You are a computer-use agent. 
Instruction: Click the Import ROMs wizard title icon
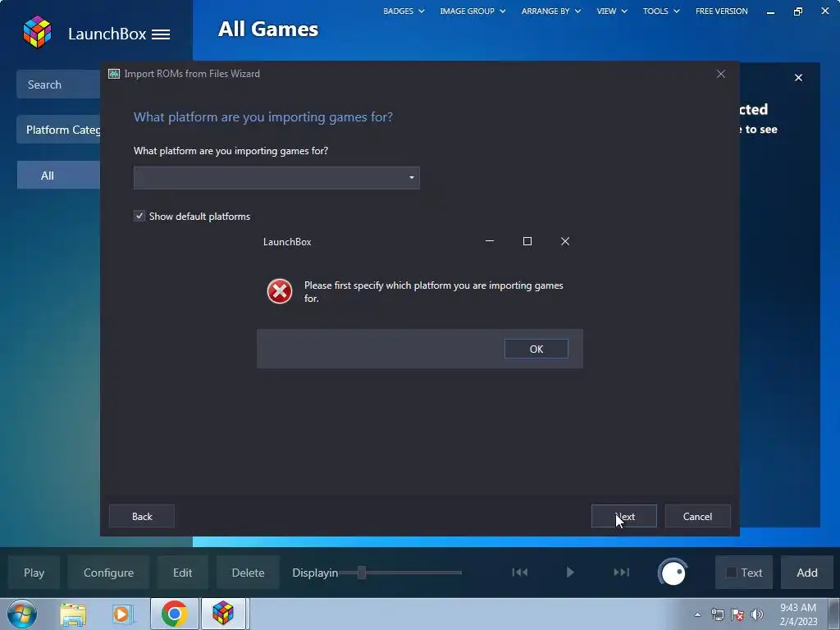(x=113, y=74)
